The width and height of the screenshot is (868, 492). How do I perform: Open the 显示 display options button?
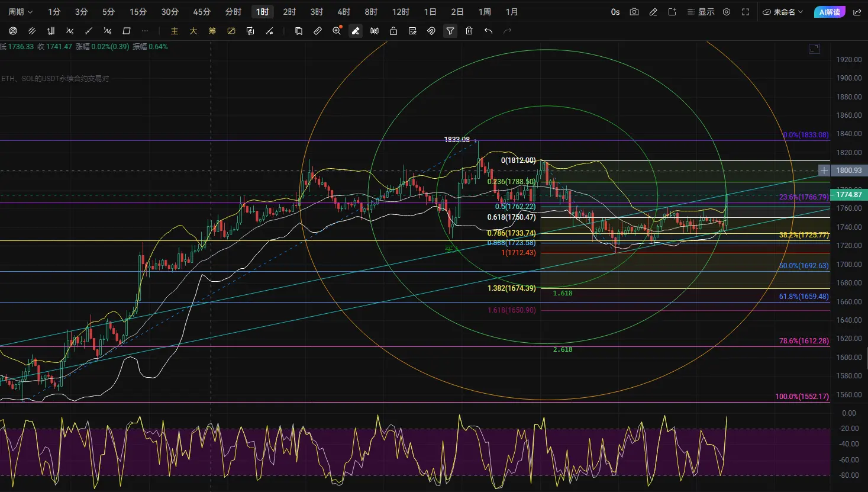[x=701, y=12]
